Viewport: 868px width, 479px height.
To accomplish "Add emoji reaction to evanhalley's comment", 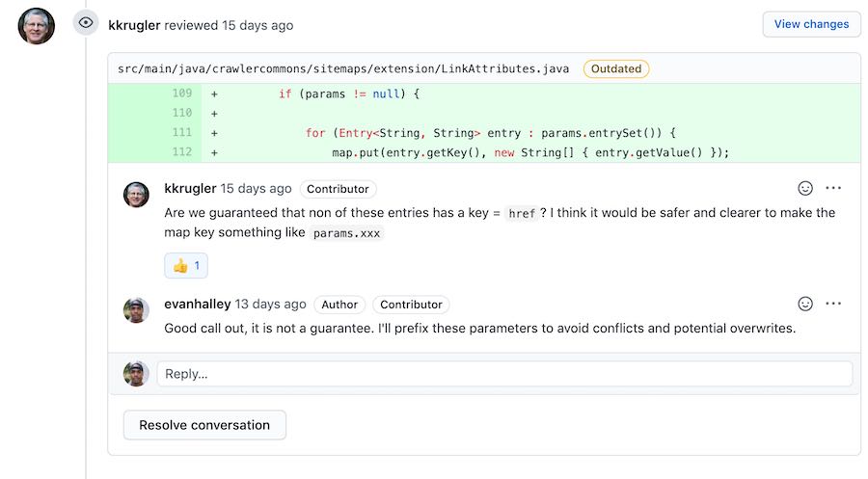I will (x=805, y=304).
